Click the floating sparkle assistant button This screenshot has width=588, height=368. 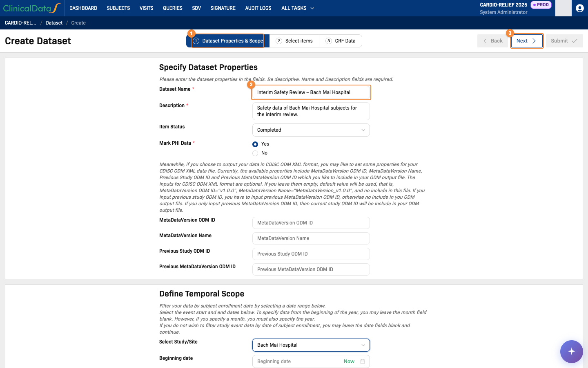571,352
